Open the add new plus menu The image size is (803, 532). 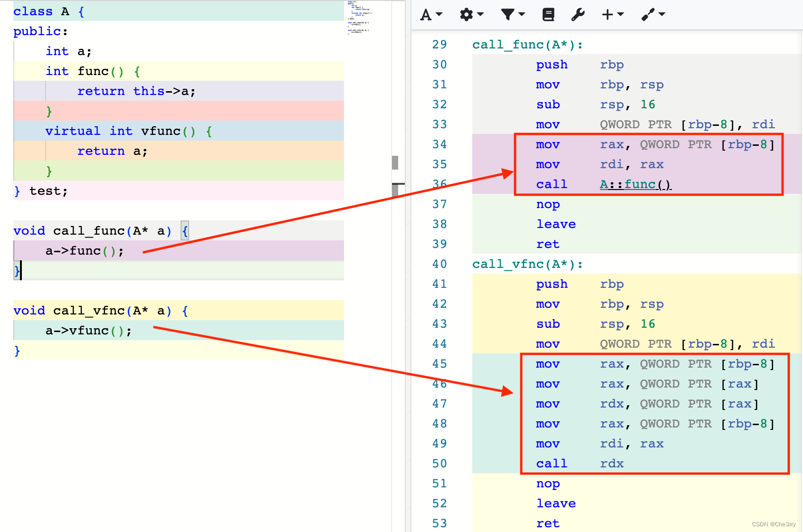(x=612, y=15)
